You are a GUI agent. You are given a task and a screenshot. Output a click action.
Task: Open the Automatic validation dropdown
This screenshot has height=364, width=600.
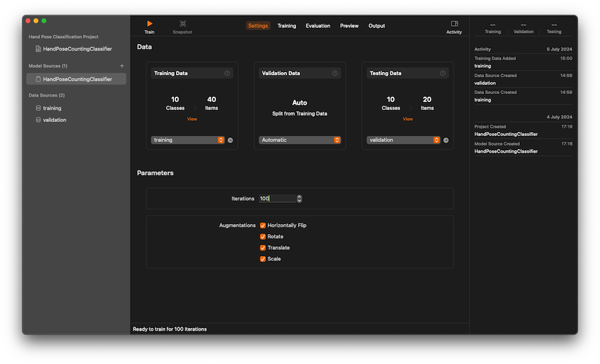pyautogui.click(x=299, y=140)
